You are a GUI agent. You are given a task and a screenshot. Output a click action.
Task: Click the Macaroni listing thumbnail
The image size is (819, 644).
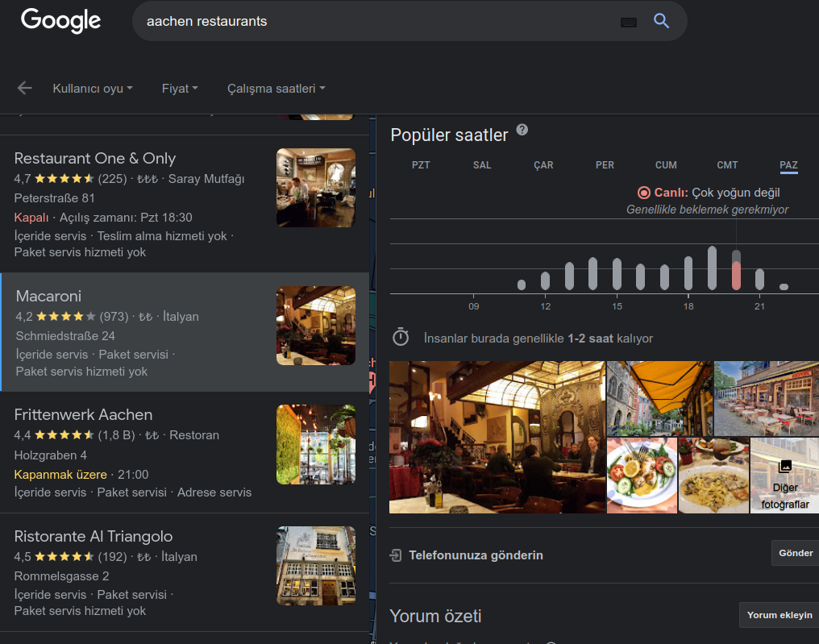[316, 326]
